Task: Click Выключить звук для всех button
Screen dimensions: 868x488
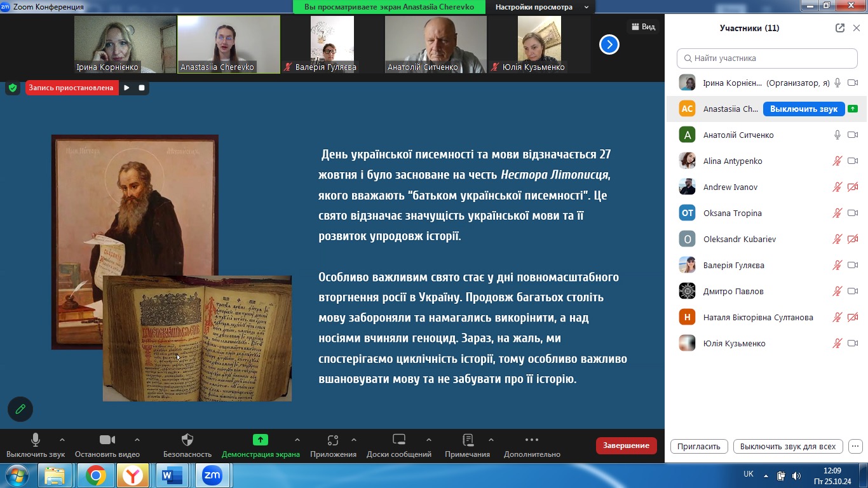Action: [788, 446]
